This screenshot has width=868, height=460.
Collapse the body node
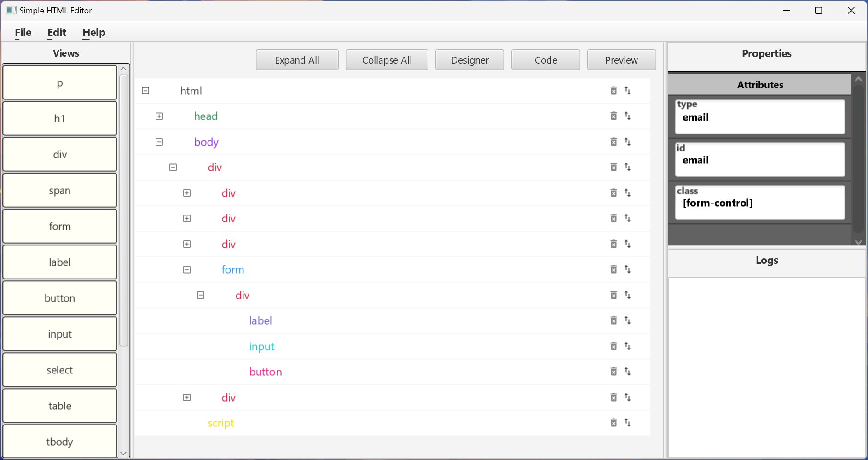click(159, 142)
